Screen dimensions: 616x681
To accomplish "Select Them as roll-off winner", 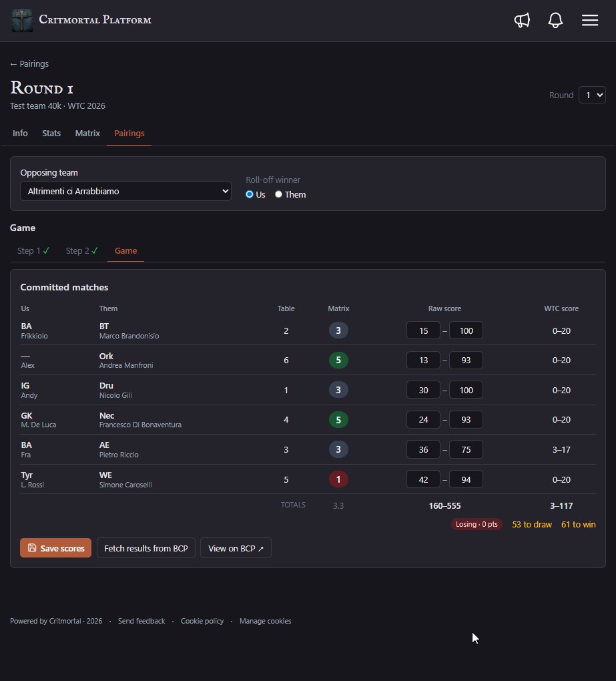I will click(x=278, y=194).
